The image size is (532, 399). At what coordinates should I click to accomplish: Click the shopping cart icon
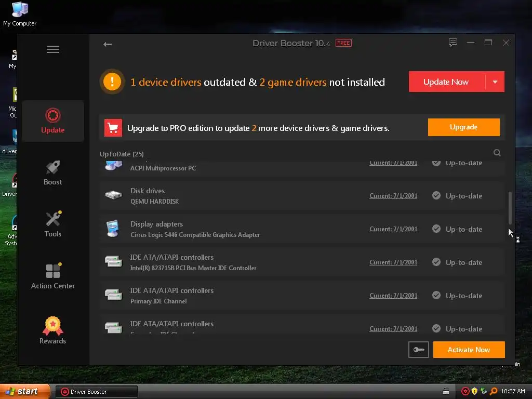(x=113, y=128)
